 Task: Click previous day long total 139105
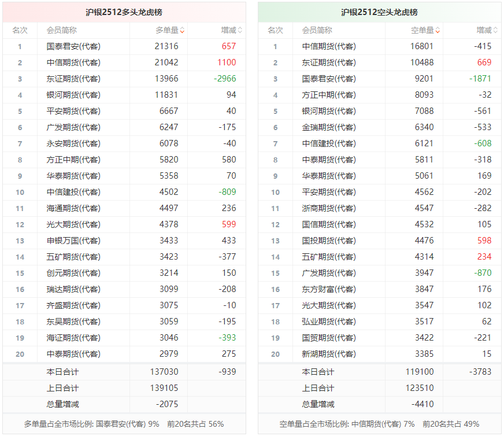click(164, 388)
